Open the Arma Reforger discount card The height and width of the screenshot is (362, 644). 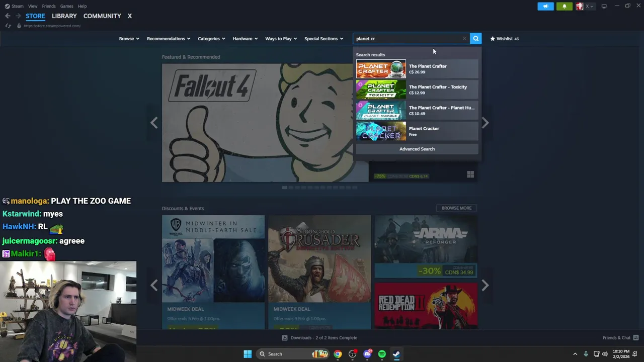426,246
